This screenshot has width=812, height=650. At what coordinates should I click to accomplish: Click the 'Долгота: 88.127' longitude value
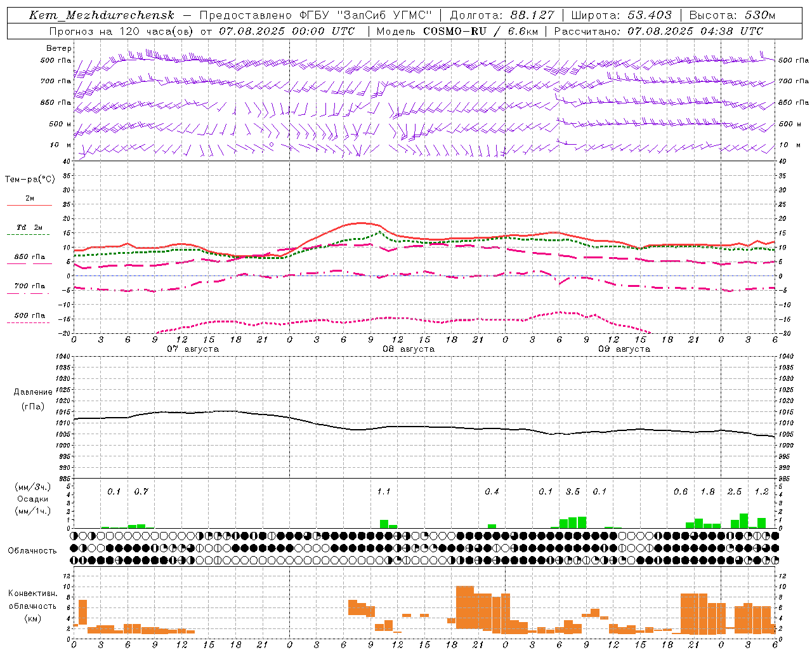click(502, 15)
